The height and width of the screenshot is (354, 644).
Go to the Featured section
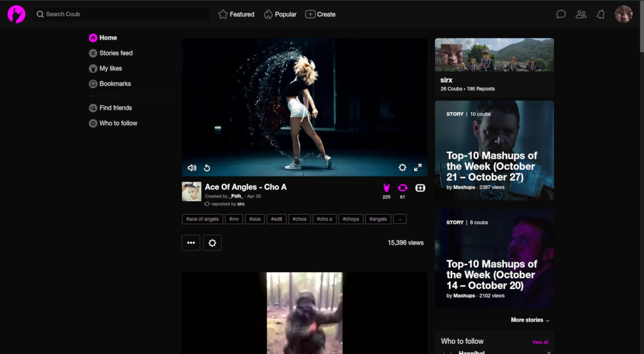[236, 14]
